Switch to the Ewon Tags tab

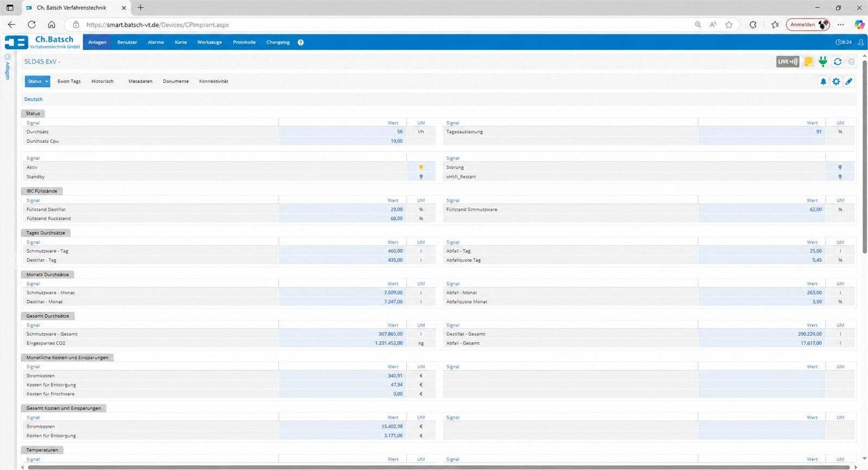tap(69, 81)
